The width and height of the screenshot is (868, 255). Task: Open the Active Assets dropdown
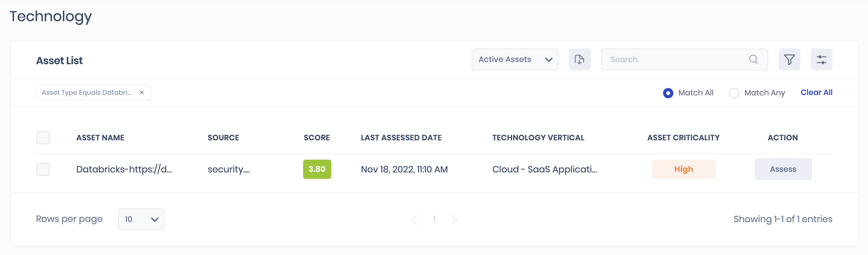click(x=514, y=59)
